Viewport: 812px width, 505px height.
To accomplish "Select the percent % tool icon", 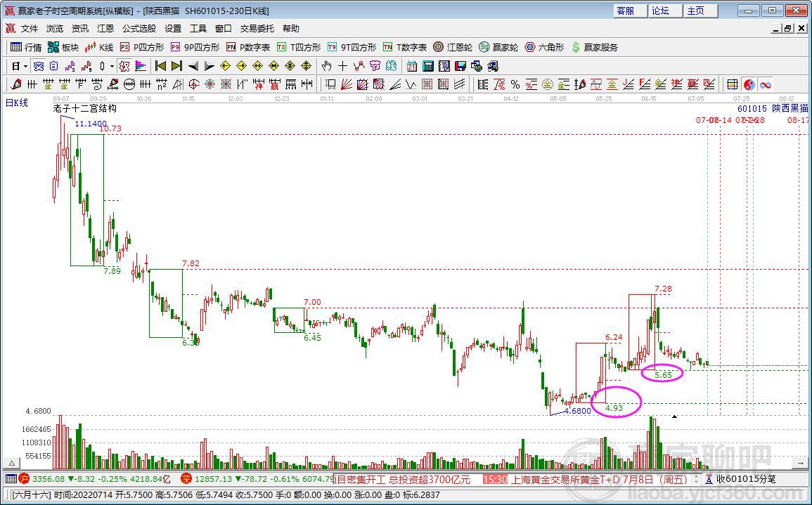I will 515,84.
